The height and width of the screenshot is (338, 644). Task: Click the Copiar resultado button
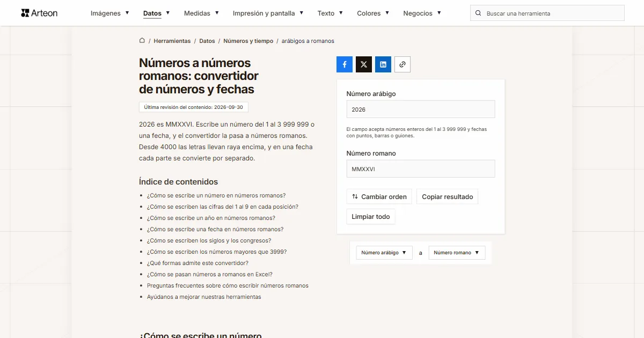(x=447, y=197)
